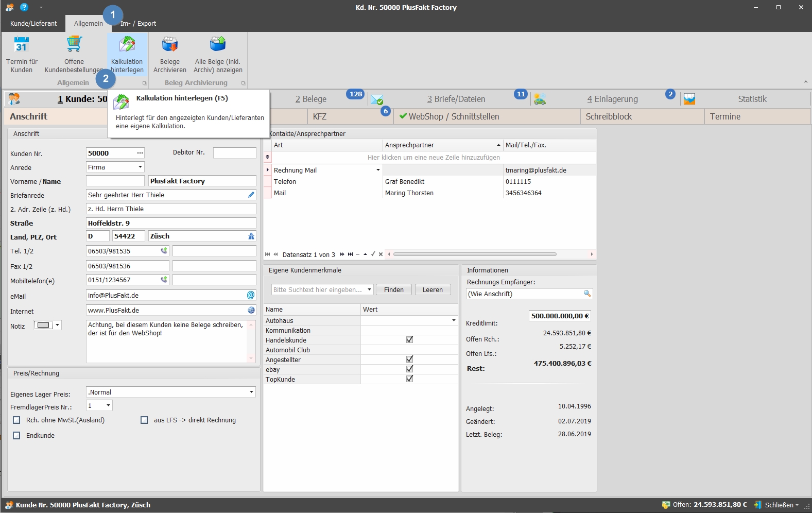Open route planner icon in Ort field
The width and height of the screenshot is (812, 513).
[251, 236]
